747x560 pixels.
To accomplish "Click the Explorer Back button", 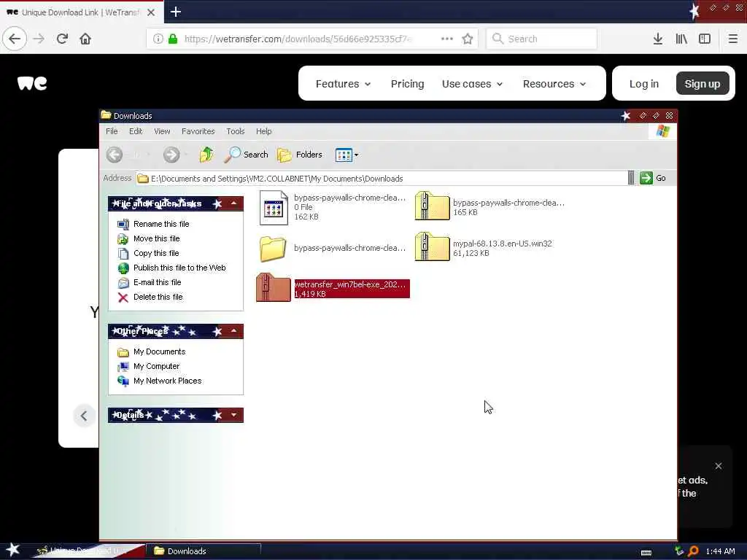I will tap(115, 155).
